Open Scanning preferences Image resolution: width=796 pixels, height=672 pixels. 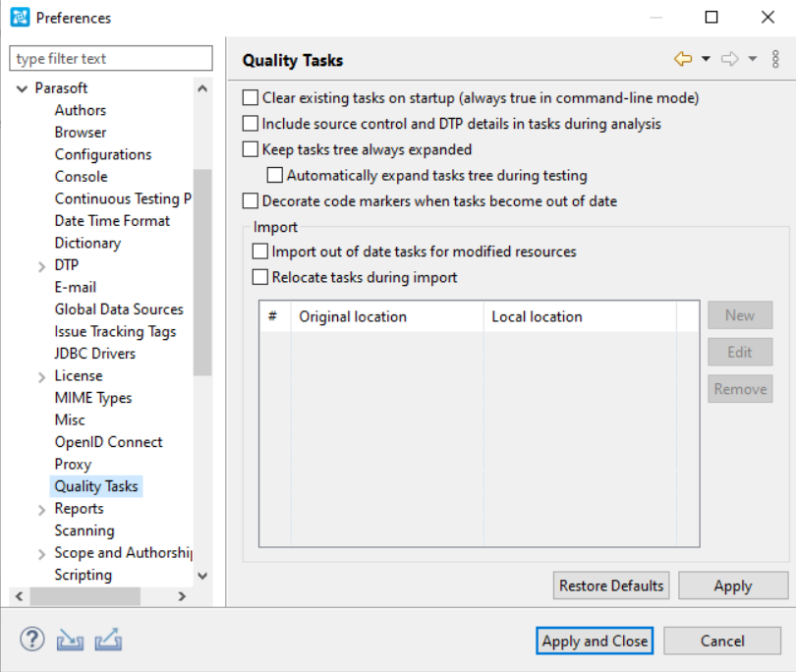[x=85, y=531]
